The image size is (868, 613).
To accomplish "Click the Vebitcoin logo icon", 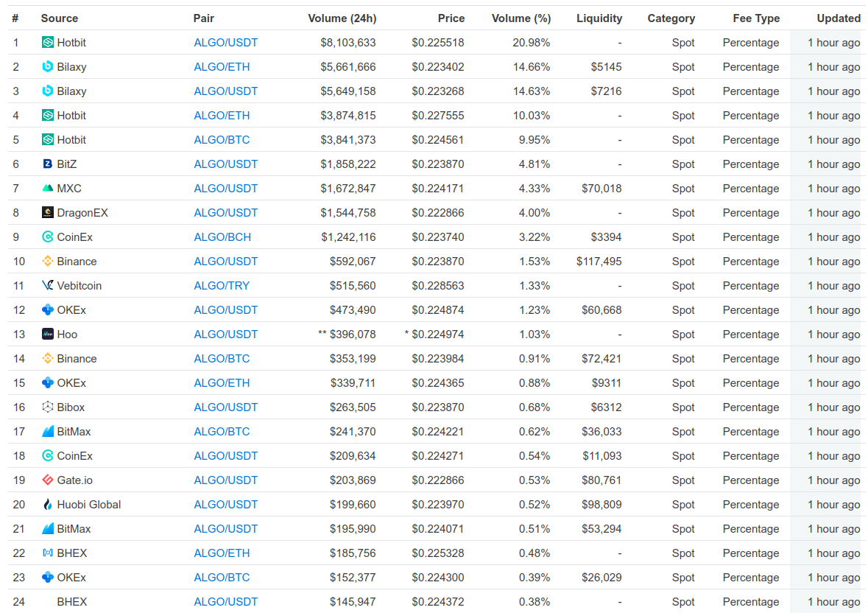I will [x=48, y=287].
